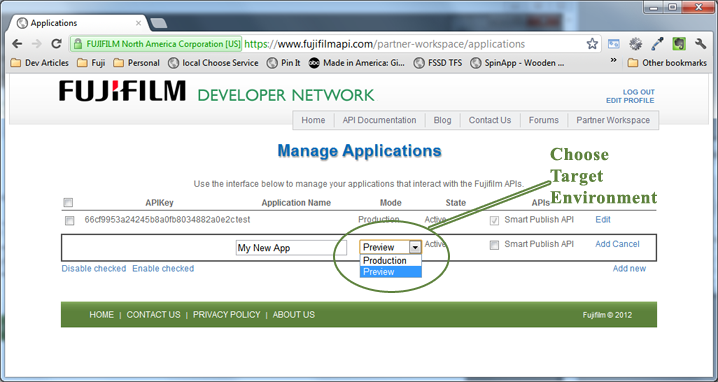Open the Chrome wrench menu

pyautogui.click(x=701, y=44)
